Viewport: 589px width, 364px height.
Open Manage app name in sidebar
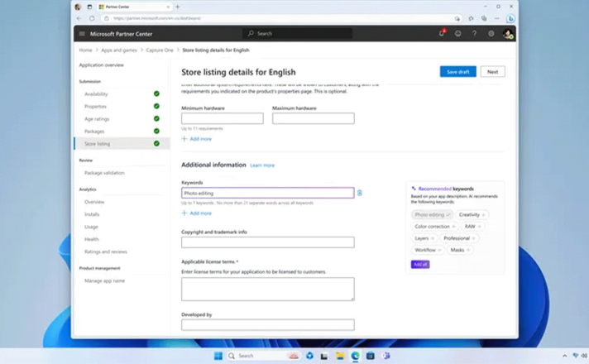coord(104,280)
